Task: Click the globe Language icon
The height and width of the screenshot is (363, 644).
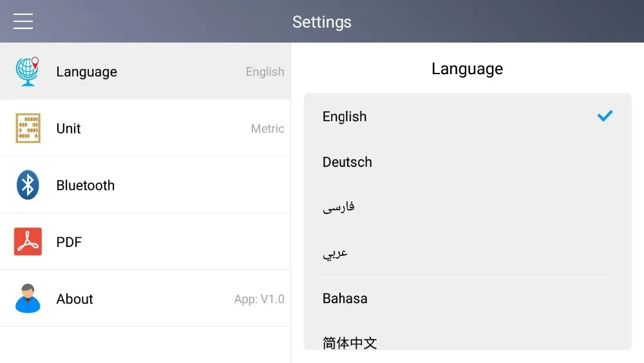Action: pyautogui.click(x=28, y=72)
